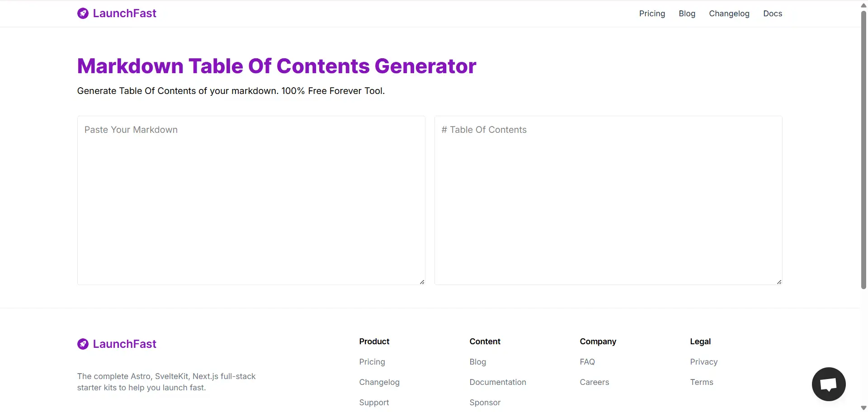Visit the footer FAQ link
This screenshot has height=412, width=868.
587,362
